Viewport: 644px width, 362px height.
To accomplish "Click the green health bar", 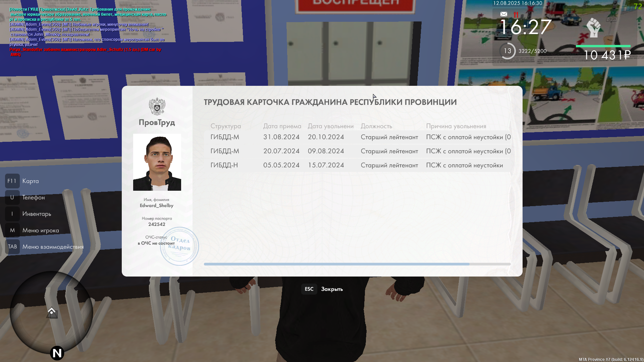I will tap(603, 46).
